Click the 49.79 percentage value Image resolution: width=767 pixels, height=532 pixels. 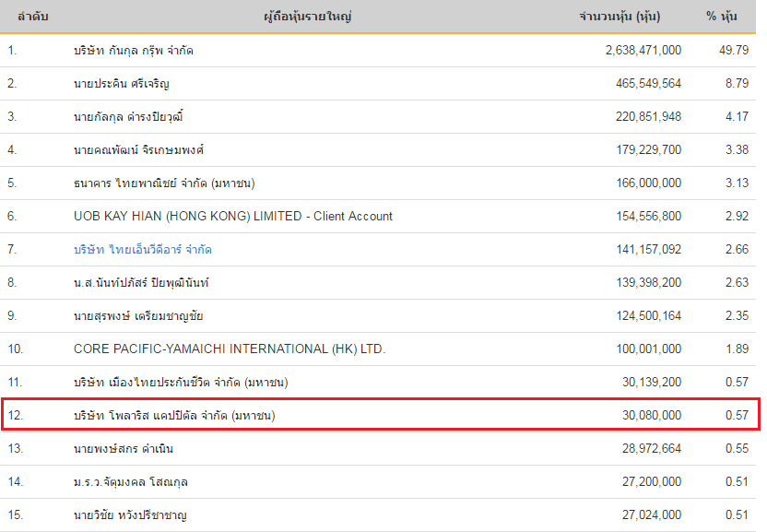tap(734, 51)
